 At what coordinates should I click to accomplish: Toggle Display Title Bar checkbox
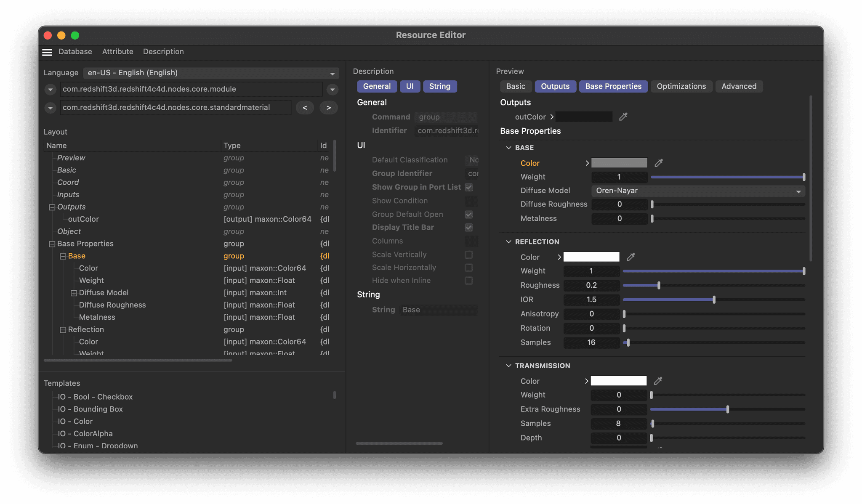[469, 228]
